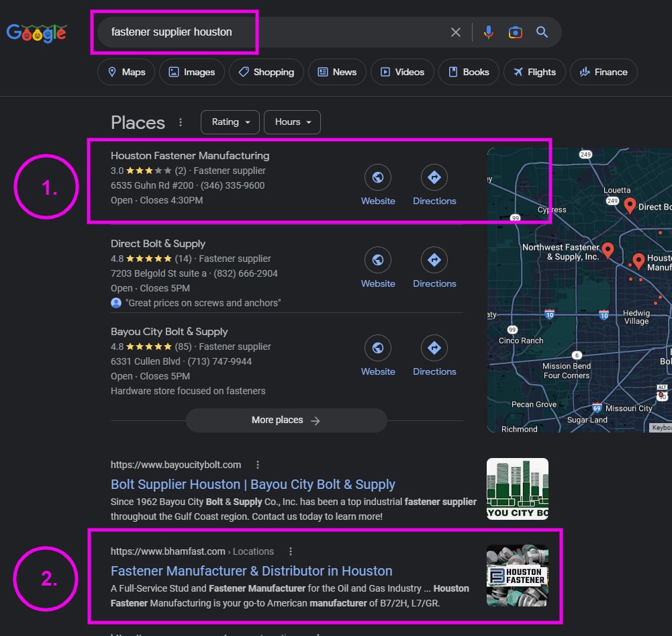672x636 pixels.
Task: Open the Books tab
Action: (469, 72)
